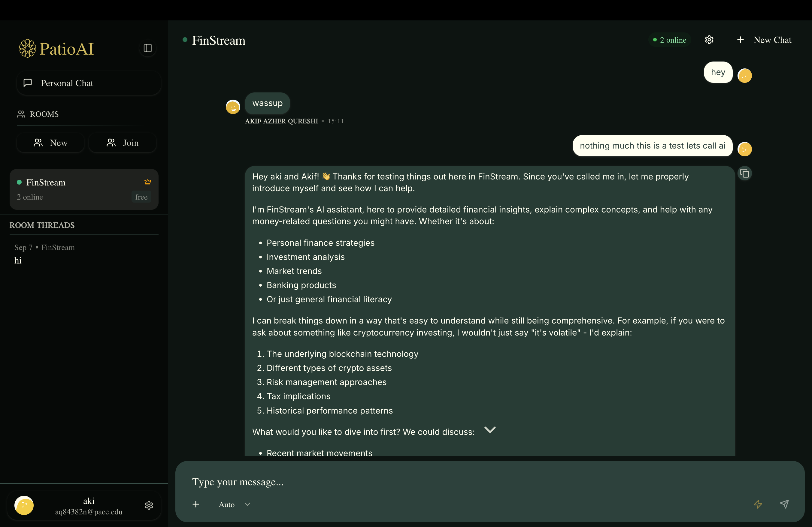This screenshot has width=812, height=527.
Task: Click aki's yellow avatar at the bottom left
Action: [24, 505]
